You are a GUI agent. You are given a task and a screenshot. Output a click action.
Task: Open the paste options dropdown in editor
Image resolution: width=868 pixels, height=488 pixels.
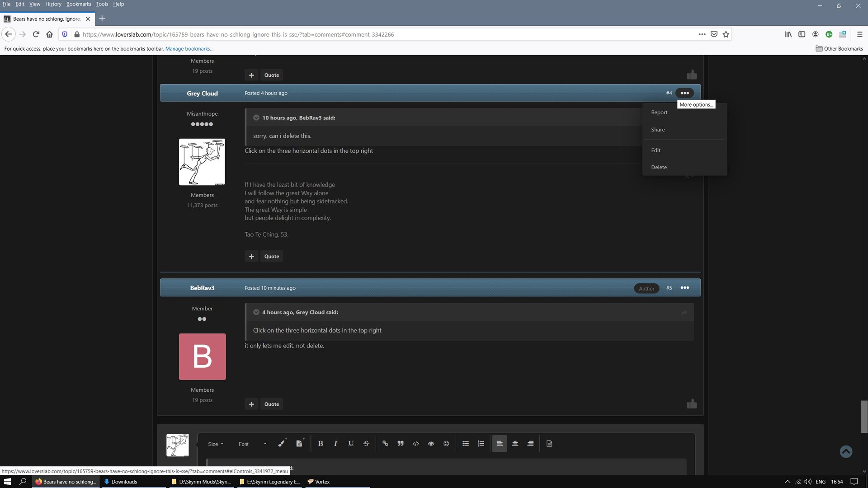pos(300,444)
